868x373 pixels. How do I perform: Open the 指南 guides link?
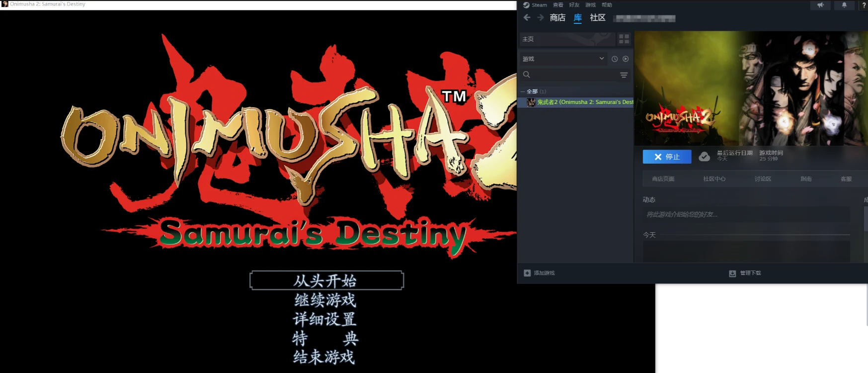point(806,179)
